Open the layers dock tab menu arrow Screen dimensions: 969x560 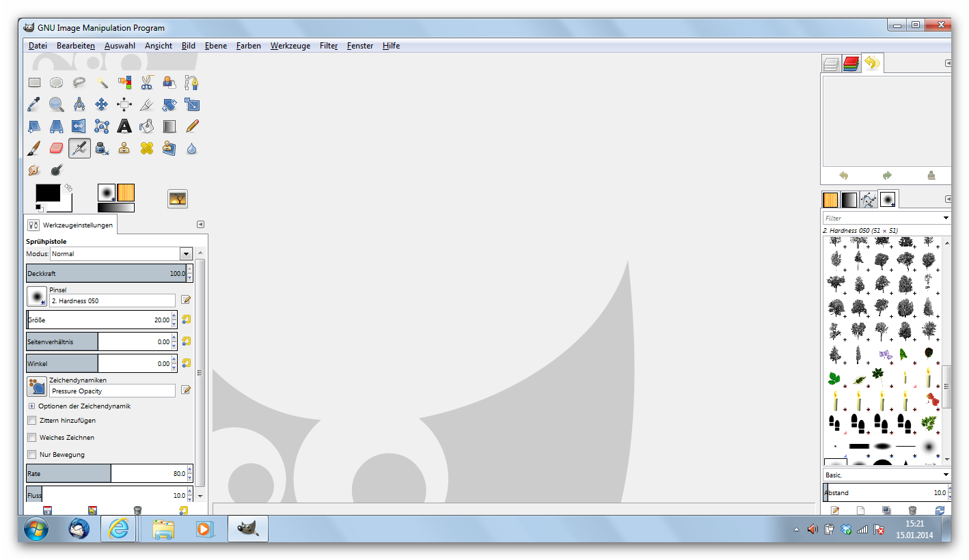pos(948,64)
